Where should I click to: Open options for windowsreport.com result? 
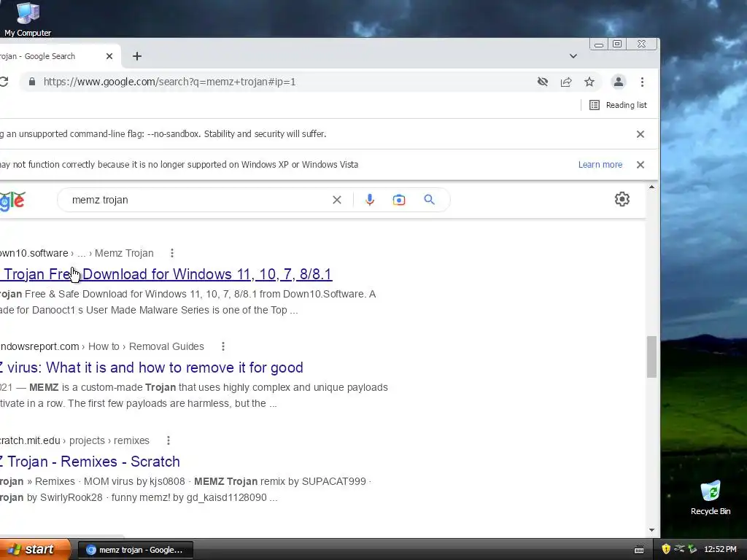click(x=223, y=346)
